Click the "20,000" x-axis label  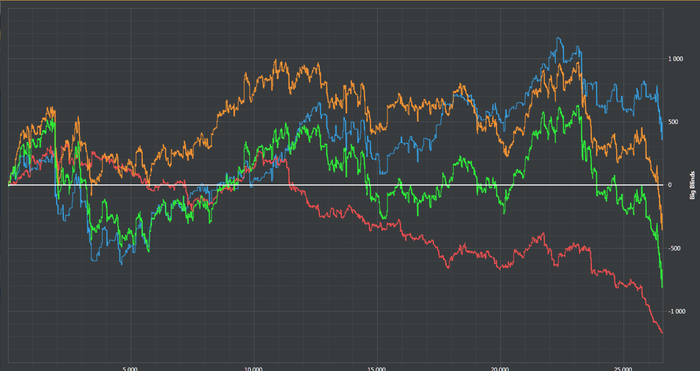(500, 368)
